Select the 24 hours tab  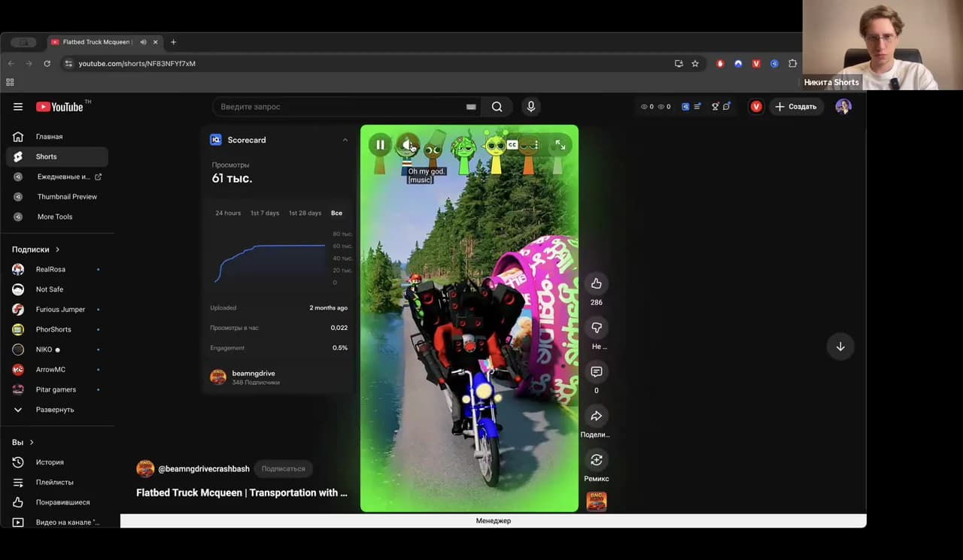tap(228, 213)
